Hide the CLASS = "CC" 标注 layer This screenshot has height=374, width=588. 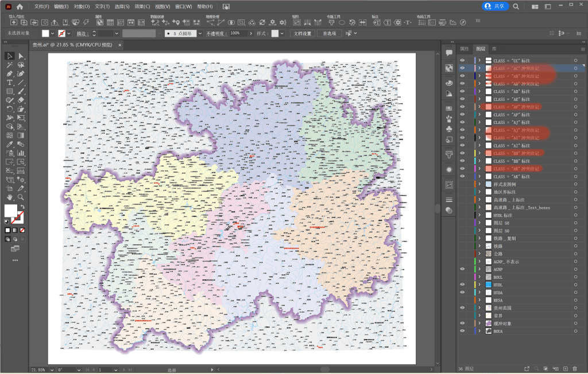point(462,60)
